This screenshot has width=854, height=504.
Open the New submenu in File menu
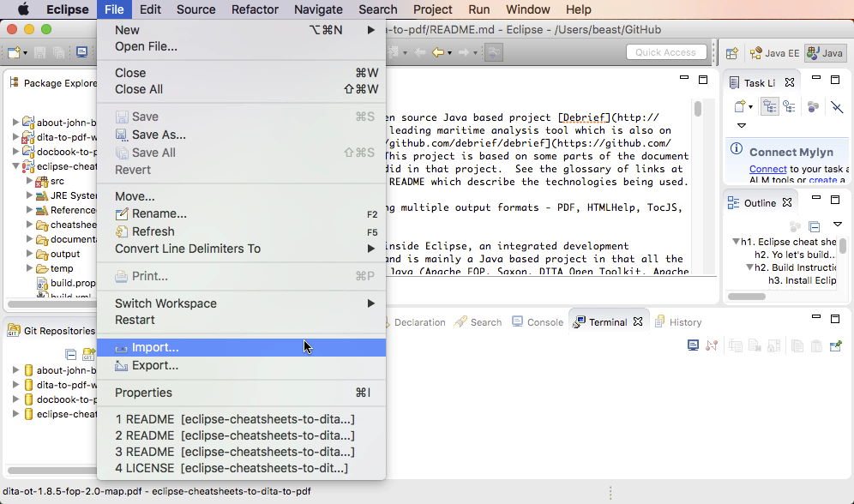241,30
